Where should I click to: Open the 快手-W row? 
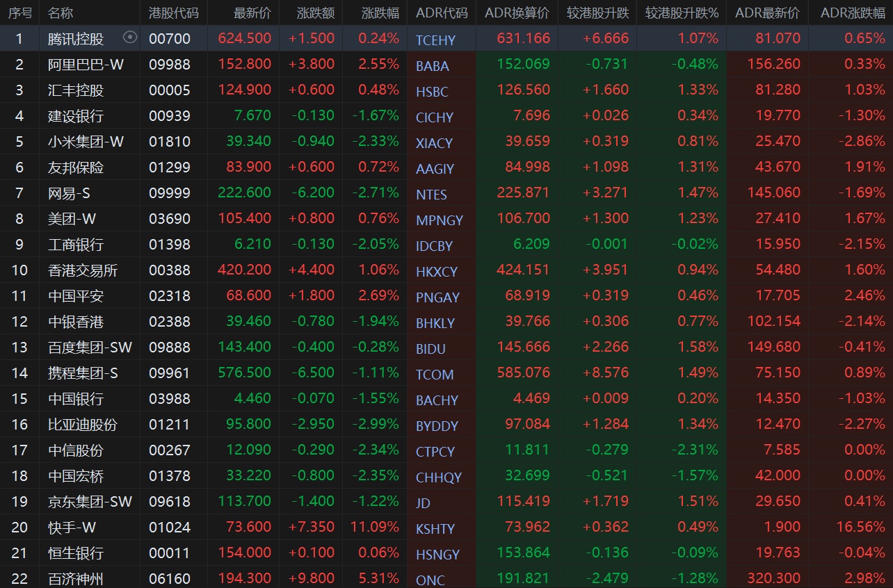[x=72, y=528]
